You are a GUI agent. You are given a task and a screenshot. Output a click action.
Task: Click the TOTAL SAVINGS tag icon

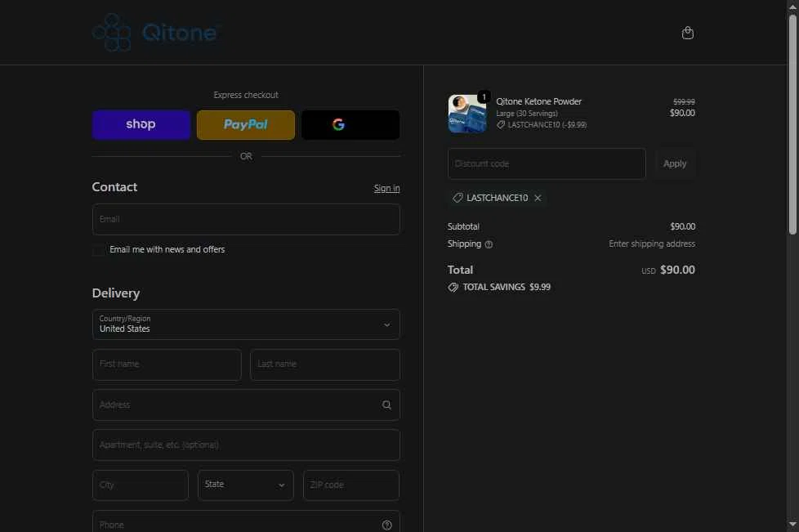[453, 288]
